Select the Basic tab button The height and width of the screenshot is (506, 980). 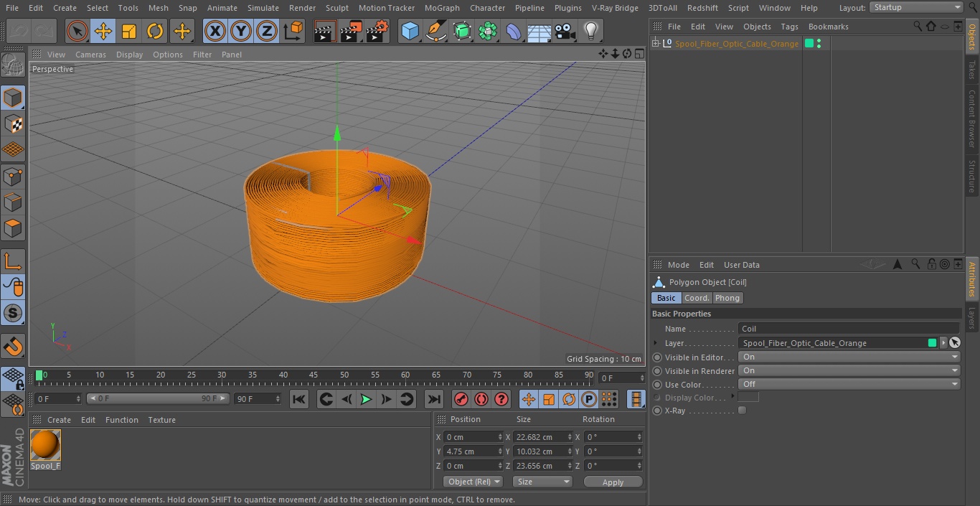(x=666, y=298)
